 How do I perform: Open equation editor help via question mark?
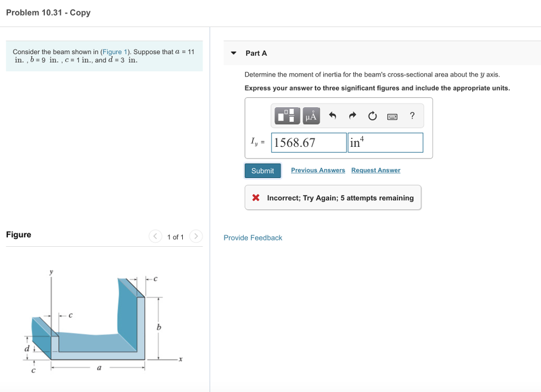point(412,115)
